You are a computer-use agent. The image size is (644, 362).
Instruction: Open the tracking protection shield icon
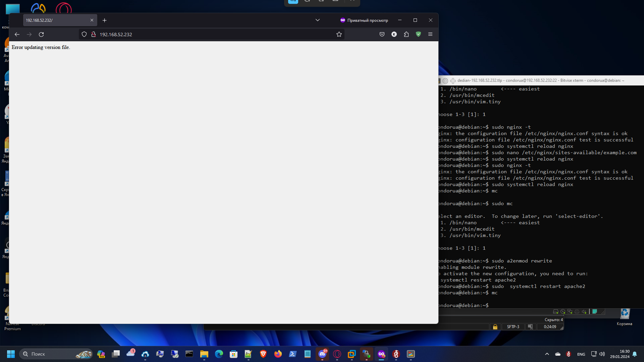84,35
